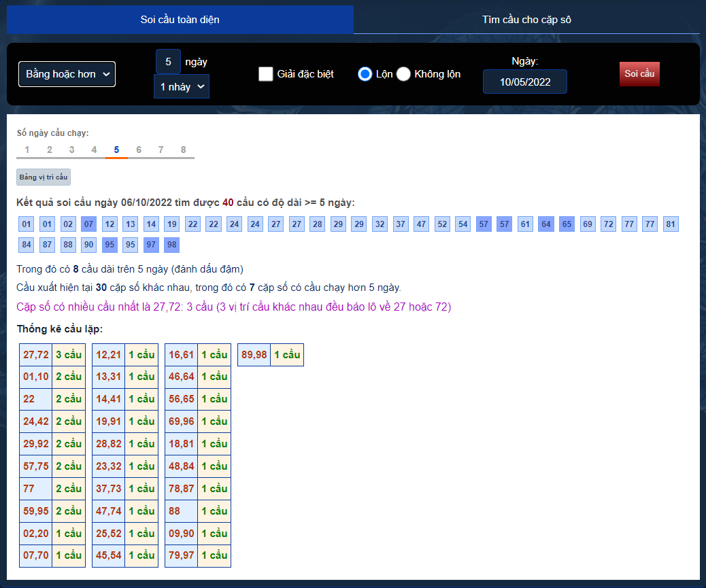Screen dimensions: 706x588
Task: Click pair 28,82 in statistics table
Action: click(109, 444)
